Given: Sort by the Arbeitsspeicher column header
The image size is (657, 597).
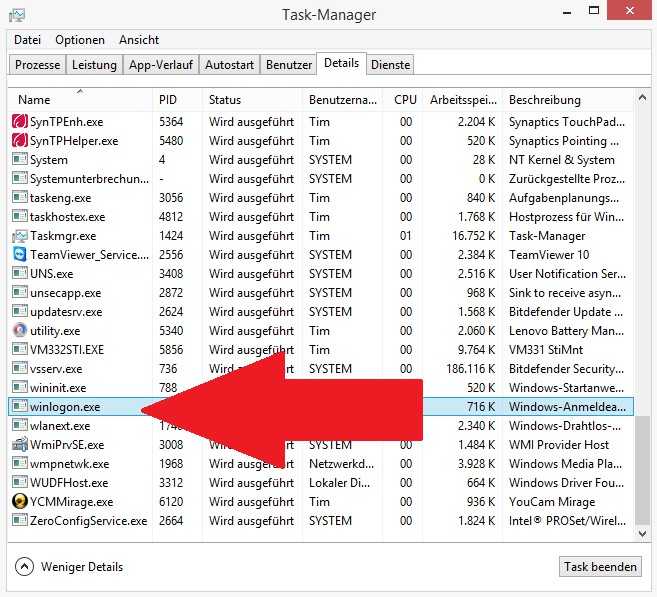Looking at the screenshot, I should point(463,100).
